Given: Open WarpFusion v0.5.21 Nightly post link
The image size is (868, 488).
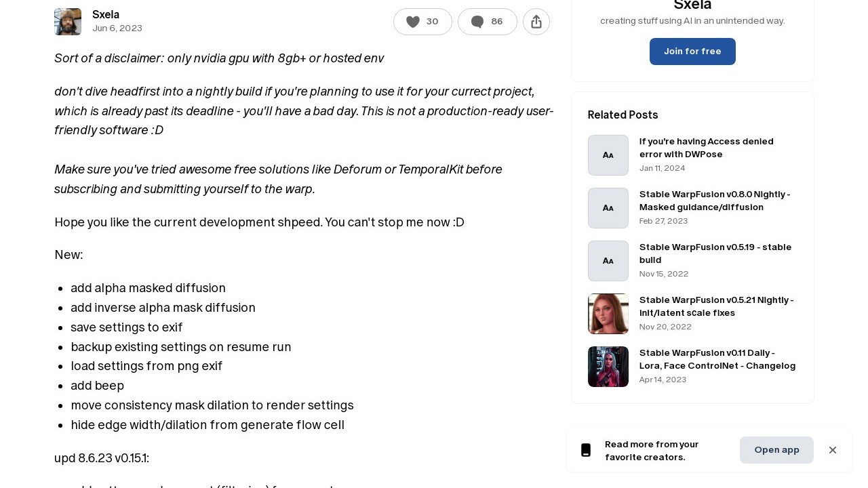Looking at the screenshot, I should (x=716, y=306).
